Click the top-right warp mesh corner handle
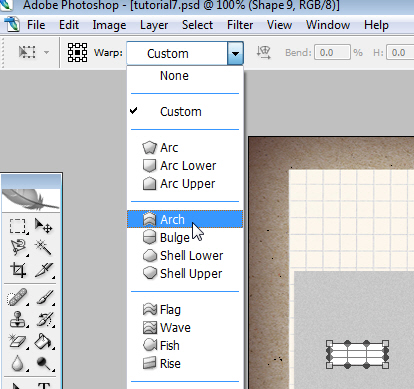 click(x=385, y=344)
